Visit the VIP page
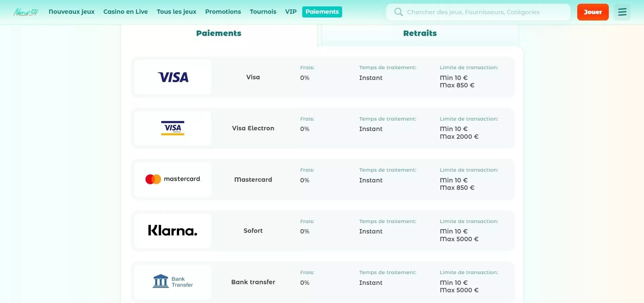 click(291, 12)
